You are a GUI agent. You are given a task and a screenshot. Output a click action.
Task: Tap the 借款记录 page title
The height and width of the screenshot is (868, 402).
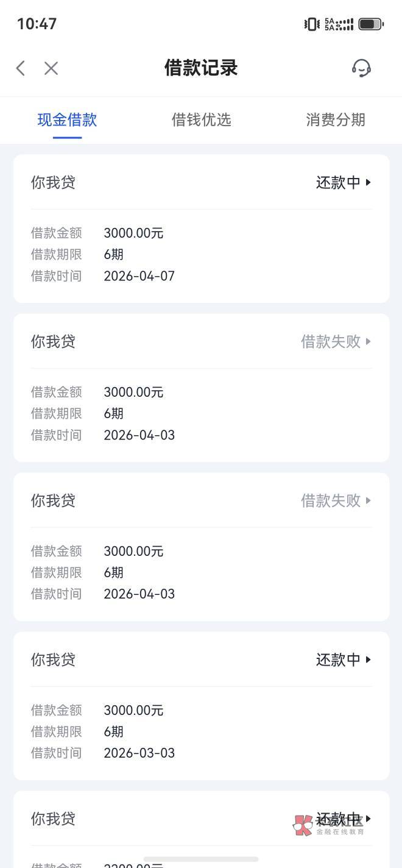[201, 68]
